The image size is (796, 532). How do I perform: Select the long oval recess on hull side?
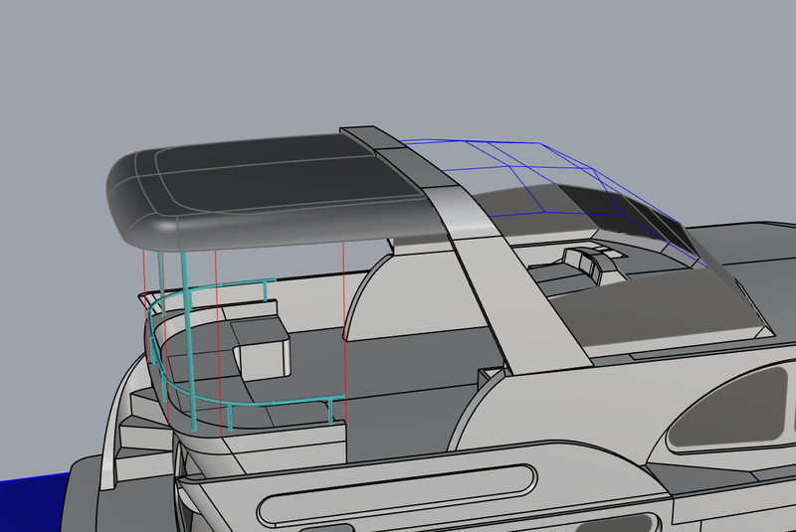pyautogui.click(x=396, y=494)
